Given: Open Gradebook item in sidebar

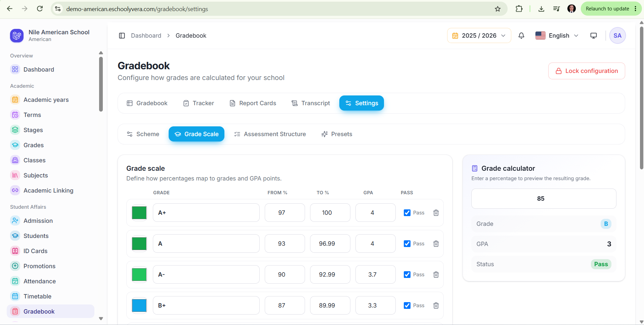Looking at the screenshot, I should (50, 312).
